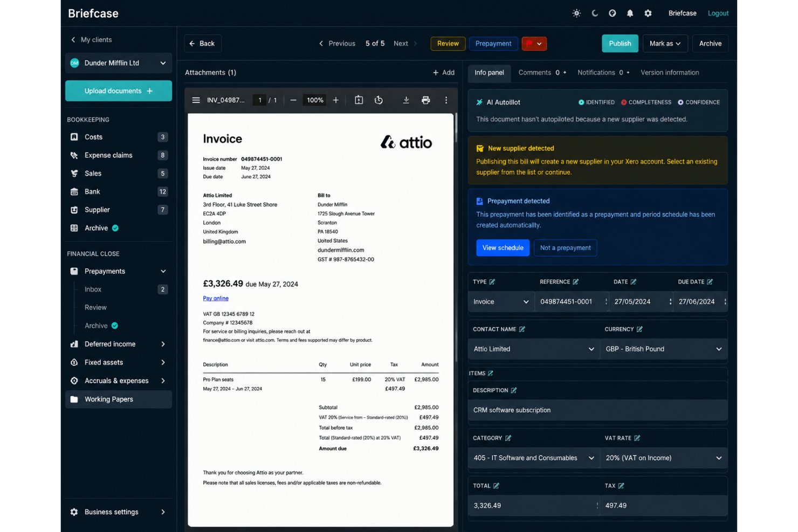Image resolution: width=798 pixels, height=532 pixels.
Task: Toggle the PDF viewer sidebar menu
Action: (x=196, y=100)
